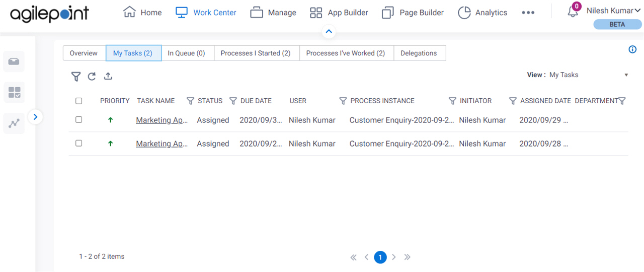The height and width of the screenshot is (272, 644).
Task: Go to last page of results
Action: click(408, 257)
